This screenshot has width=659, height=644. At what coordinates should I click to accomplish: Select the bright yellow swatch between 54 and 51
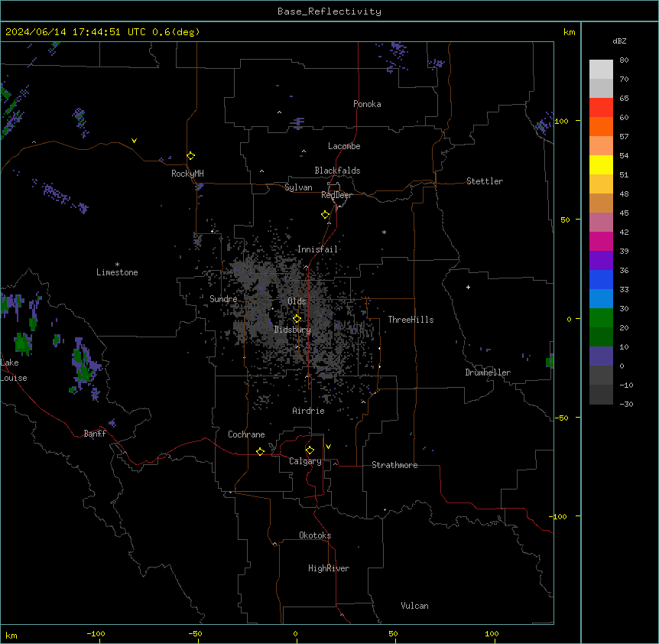601,164
